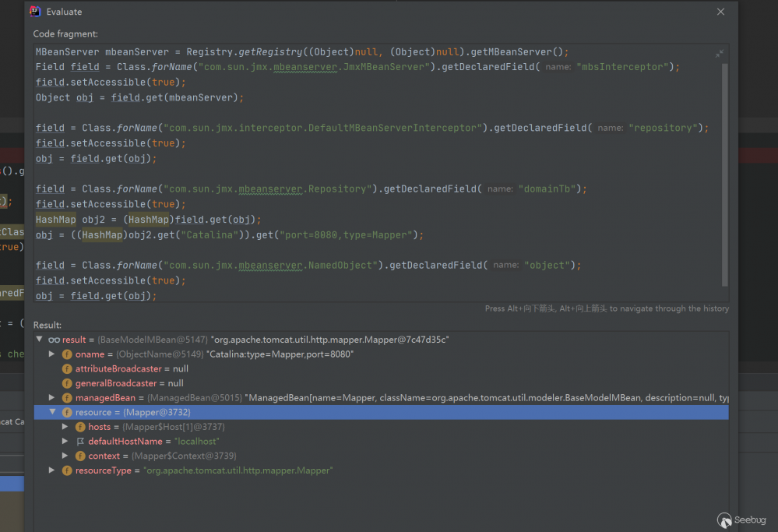The height and width of the screenshot is (532, 778).
Task: Click the history navigation hint text
Action: (607, 308)
